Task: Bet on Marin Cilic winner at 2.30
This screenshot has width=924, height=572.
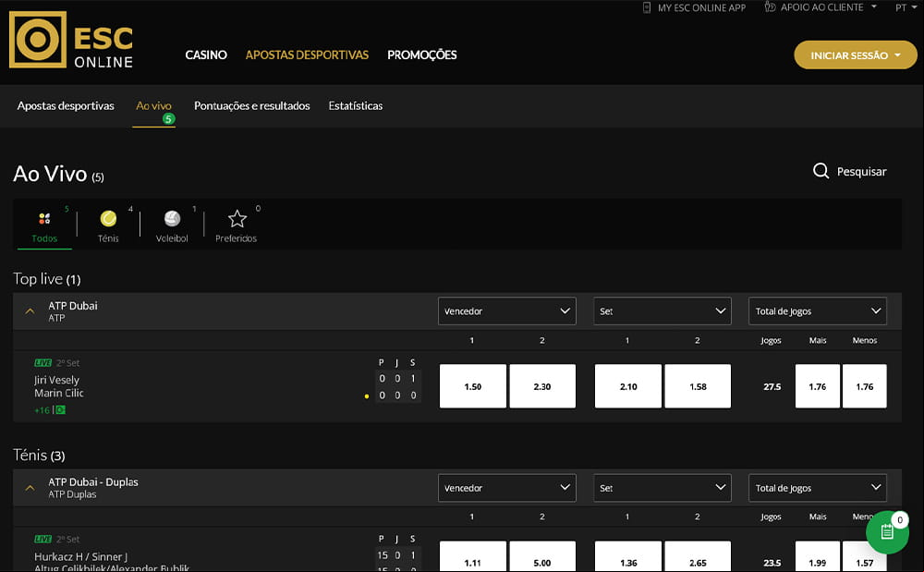Action: click(x=542, y=386)
